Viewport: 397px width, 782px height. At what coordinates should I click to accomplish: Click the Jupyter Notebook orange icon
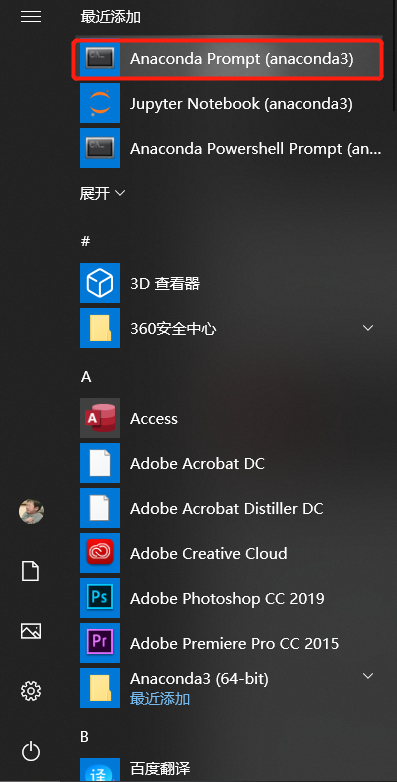100,103
